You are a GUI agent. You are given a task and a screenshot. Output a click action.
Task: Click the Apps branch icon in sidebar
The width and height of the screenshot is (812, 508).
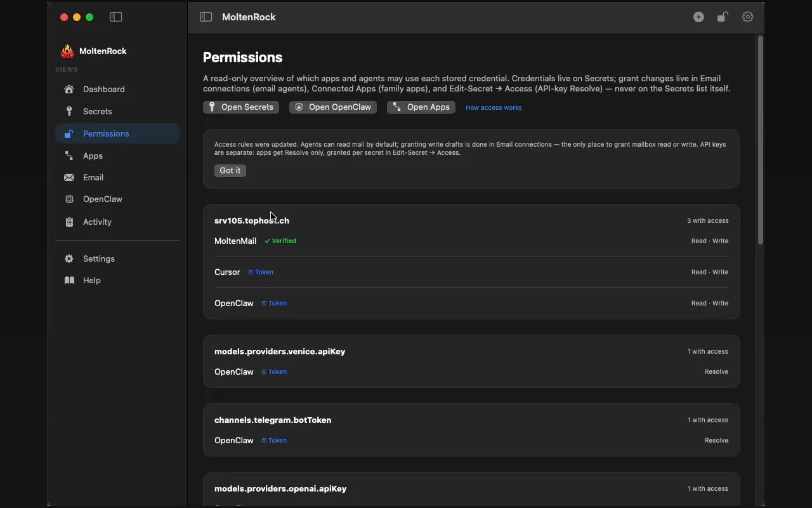[x=69, y=156]
